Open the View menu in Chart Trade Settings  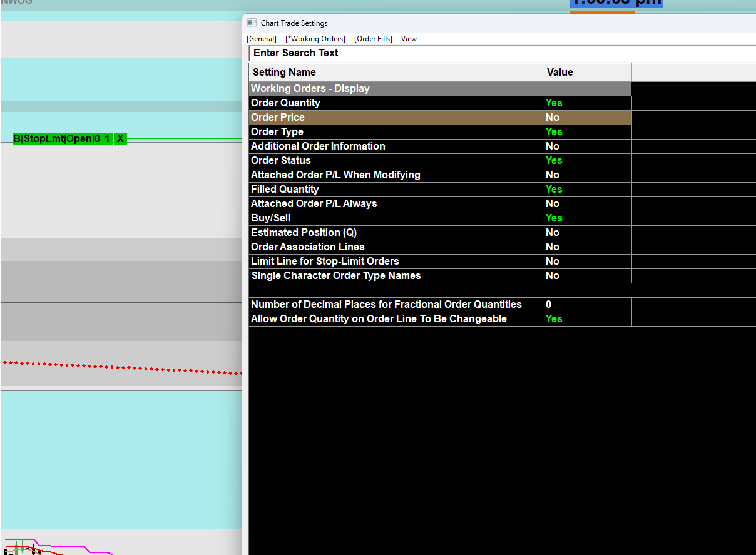pos(409,39)
